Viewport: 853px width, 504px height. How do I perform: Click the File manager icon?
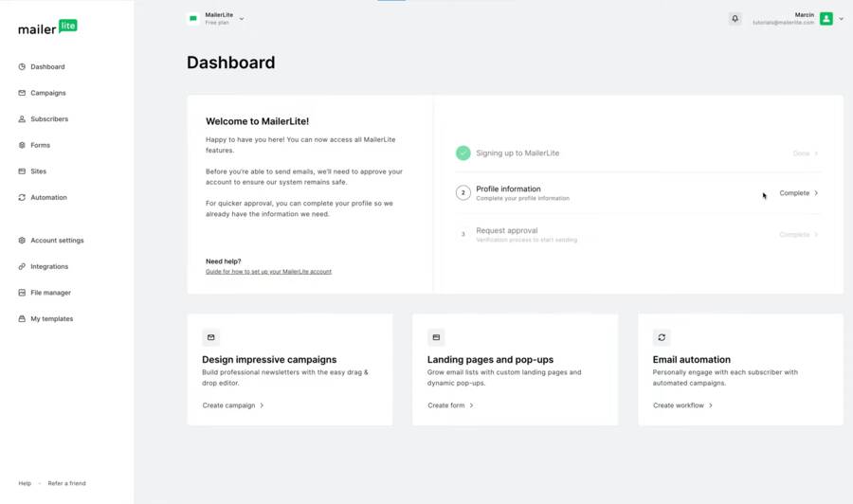click(x=22, y=293)
